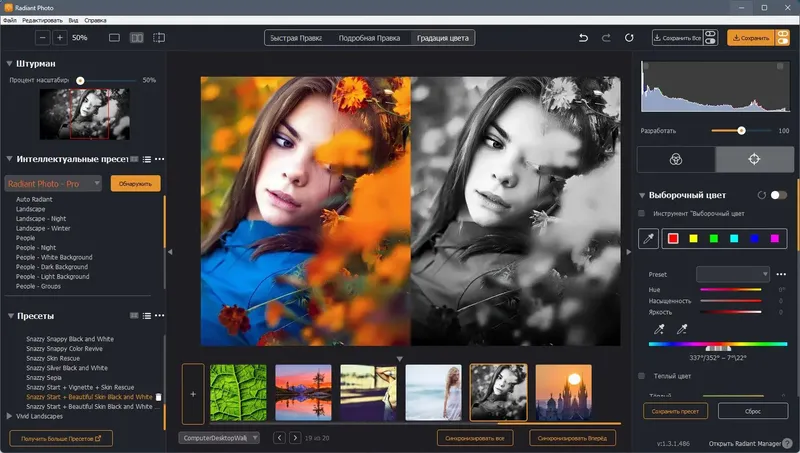Open the smart presets three-dot menu

pyautogui.click(x=160, y=159)
